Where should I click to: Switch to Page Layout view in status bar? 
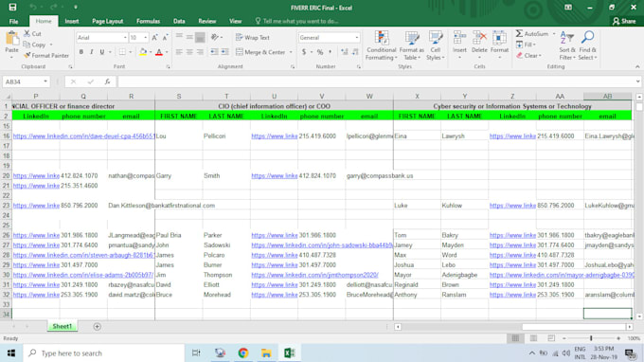tap(533, 338)
